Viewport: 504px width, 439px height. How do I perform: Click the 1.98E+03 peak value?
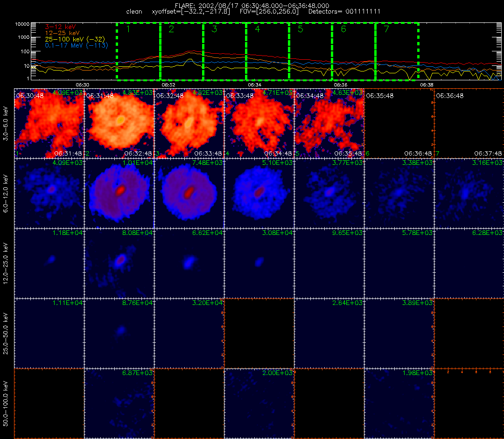click(417, 373)
